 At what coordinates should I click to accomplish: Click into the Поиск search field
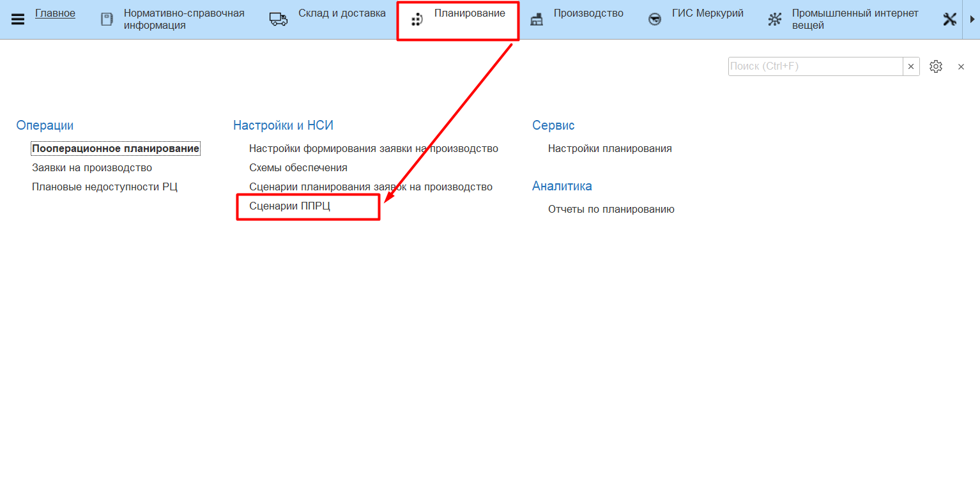pyautogui.click(x=816, y=66)
